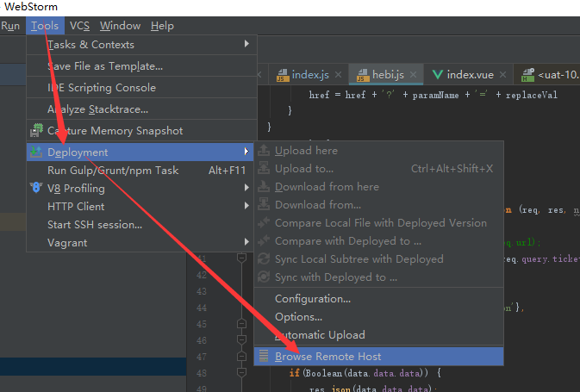
Task: Open the Run menu
Action: [10, 26]
